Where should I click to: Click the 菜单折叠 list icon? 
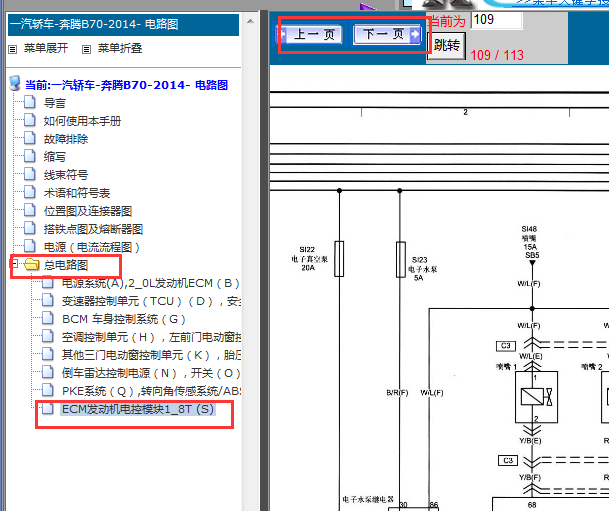click(86, 49)
